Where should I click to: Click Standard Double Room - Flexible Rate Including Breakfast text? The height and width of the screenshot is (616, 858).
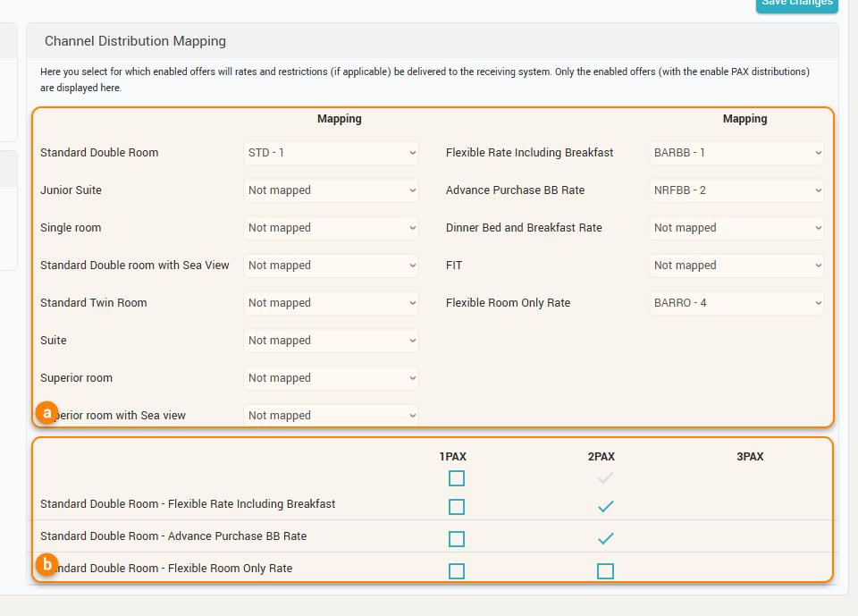[188, 503]
